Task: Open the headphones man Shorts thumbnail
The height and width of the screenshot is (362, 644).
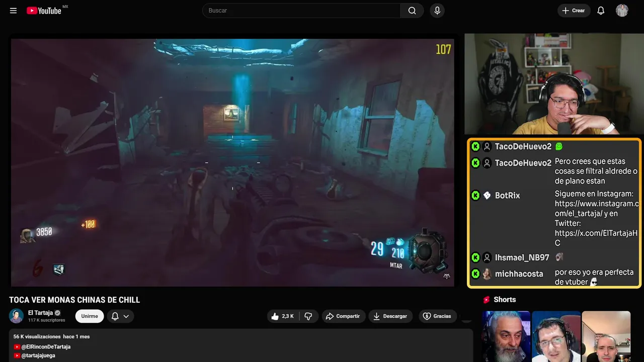Action: pos(556,336)
